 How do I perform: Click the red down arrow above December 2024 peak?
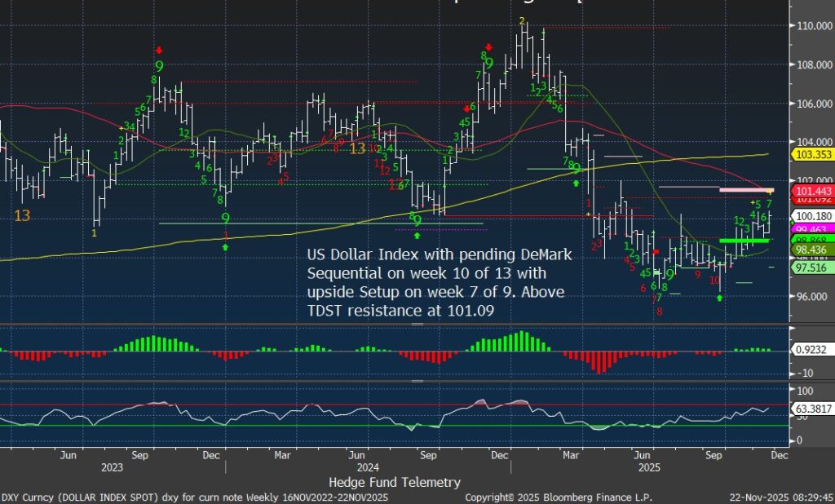tap(488, 47)
